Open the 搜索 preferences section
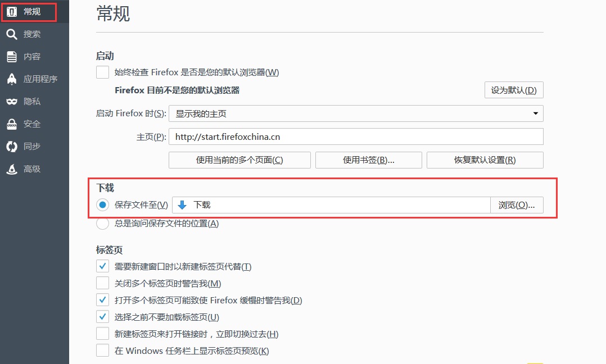606x364 pixels. click(34, 34)
